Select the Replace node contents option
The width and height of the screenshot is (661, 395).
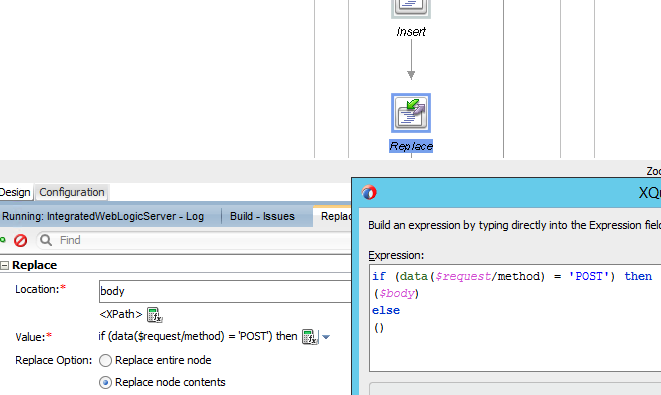tap(105, 382)
